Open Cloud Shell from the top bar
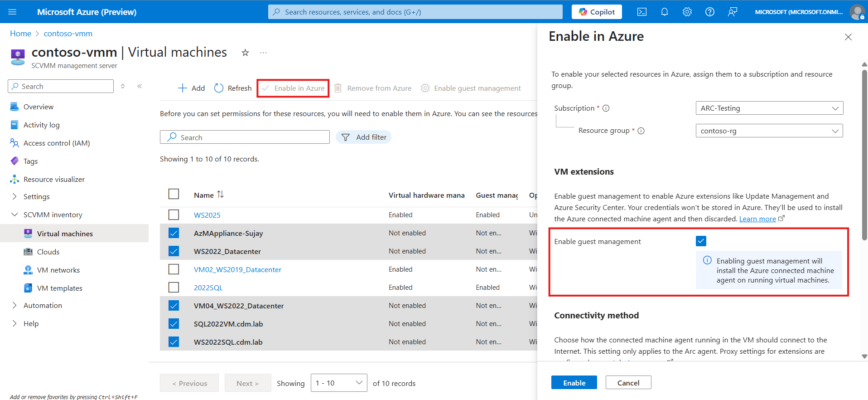Screen dimensions: 868x400 [642, 12]
